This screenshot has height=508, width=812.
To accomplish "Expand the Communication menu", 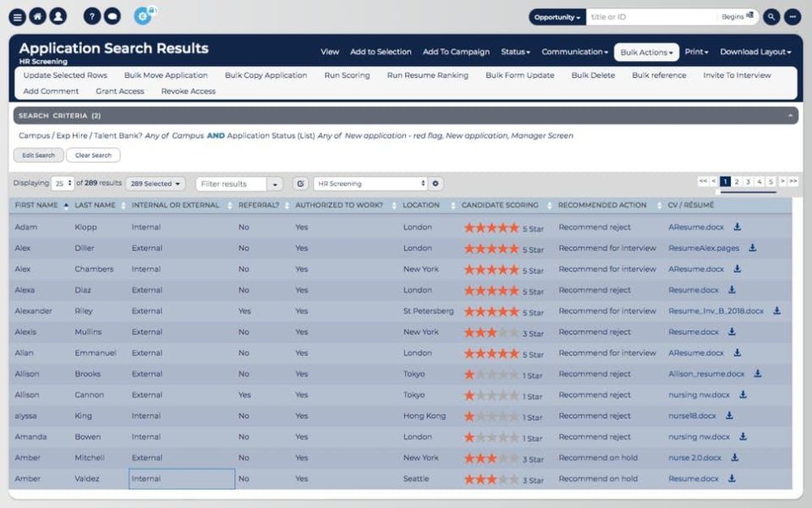I will [x=575, y=52].
